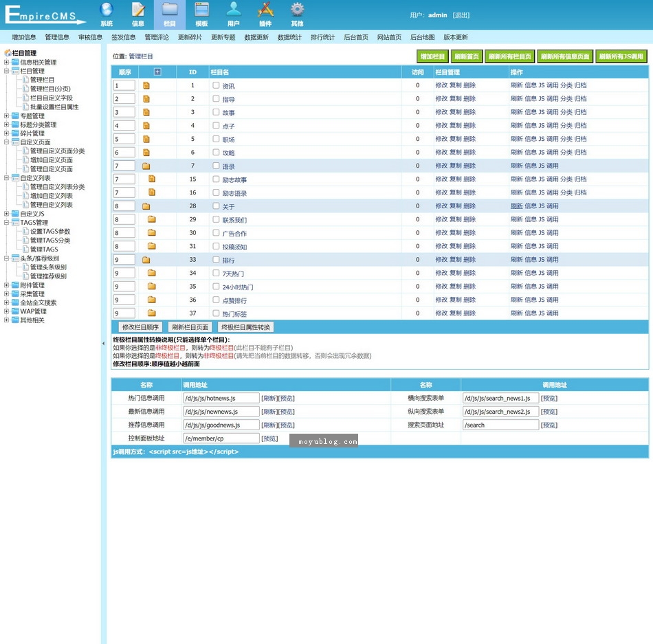Viewport: 653px width, 644px height.
Task: Expand the 信息相关管理 tree node
Action: pyautogui.click(x=6, y=62)
